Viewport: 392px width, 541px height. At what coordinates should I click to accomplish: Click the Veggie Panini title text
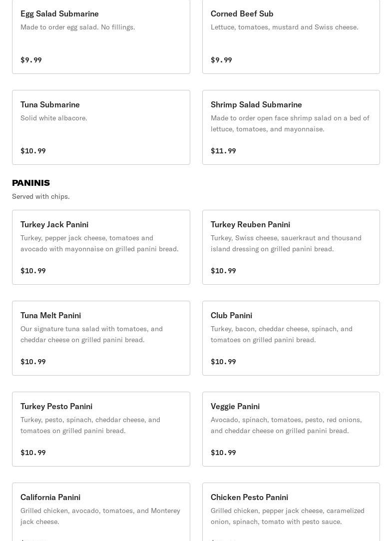click(235, 407)
